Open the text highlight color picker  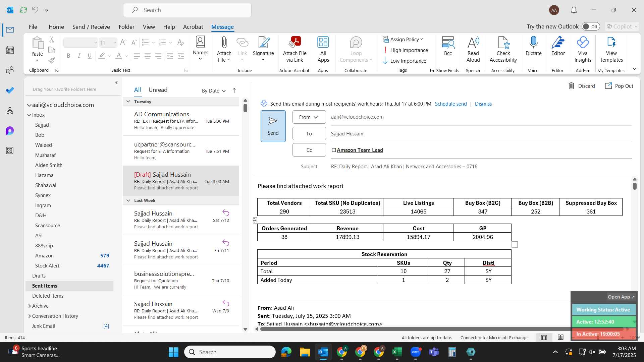[x=109, y=56]
